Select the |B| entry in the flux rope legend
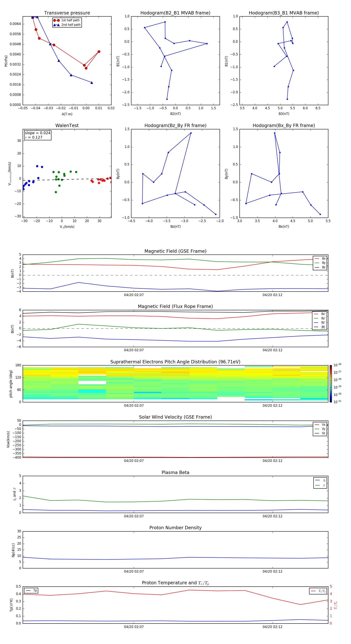Image resolution: width=351 pixels, height=644 pixels. (320, 327)
